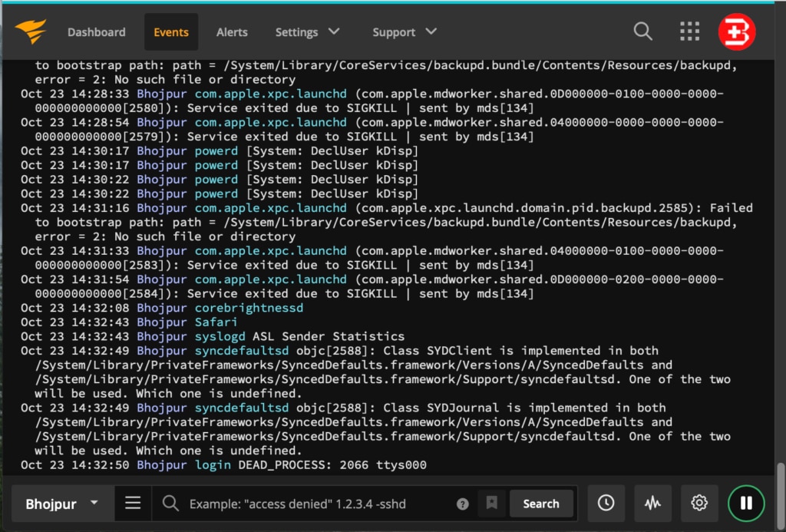Click powerd program at first 14:30:17 line

pyautogui.click(x=216, y=151)
